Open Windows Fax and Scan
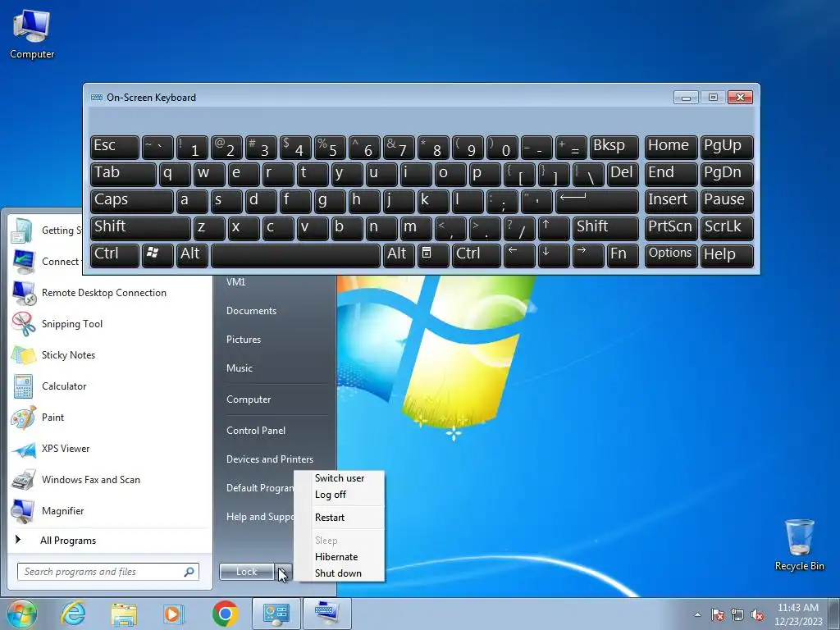 coord(110,479)
